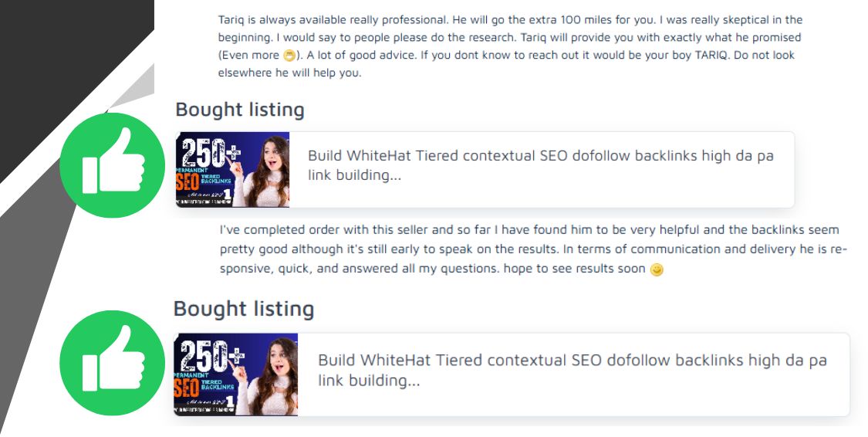
Task: Click the review starting "Tariq is always available"
Action: click(x=509, y=46)
